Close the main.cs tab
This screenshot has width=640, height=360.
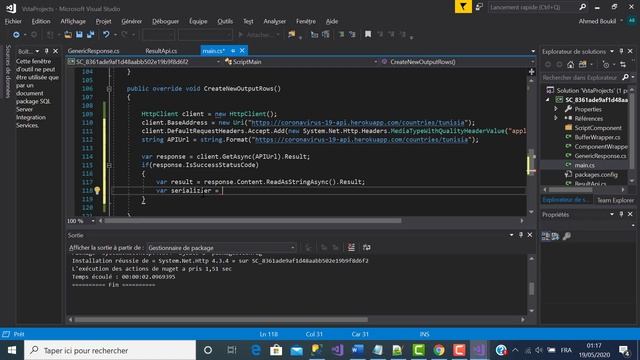point(242,51)
